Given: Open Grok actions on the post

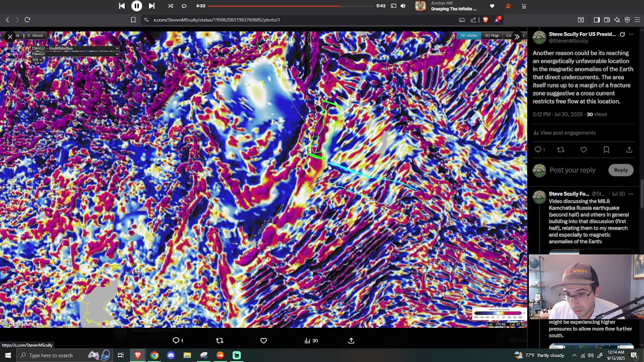Looking at the screenshot, I should (622, 34).
